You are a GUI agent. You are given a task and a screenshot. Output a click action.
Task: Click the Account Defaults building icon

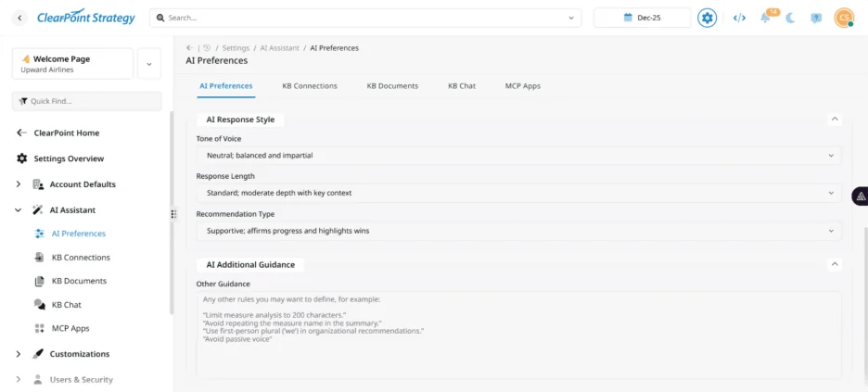[38, 184]
